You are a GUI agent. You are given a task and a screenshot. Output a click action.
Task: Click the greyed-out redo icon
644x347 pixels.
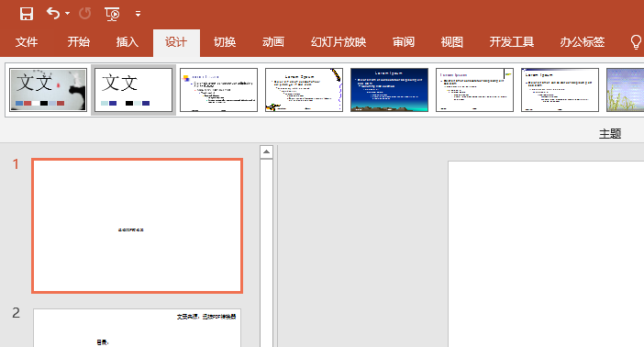[x=85, y=14]
